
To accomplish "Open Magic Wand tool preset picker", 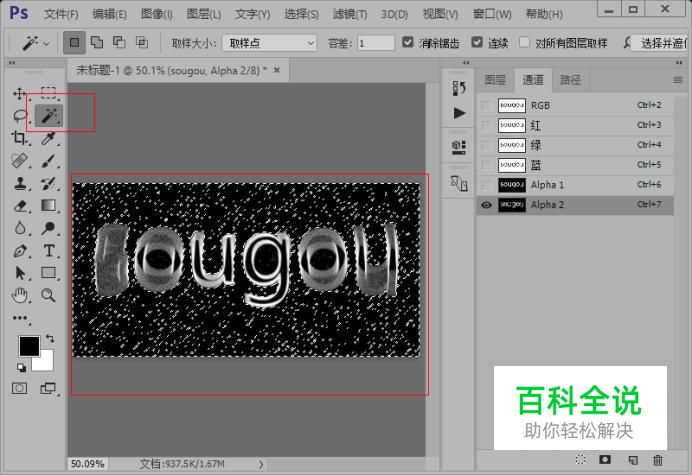I will coord(35,43).
